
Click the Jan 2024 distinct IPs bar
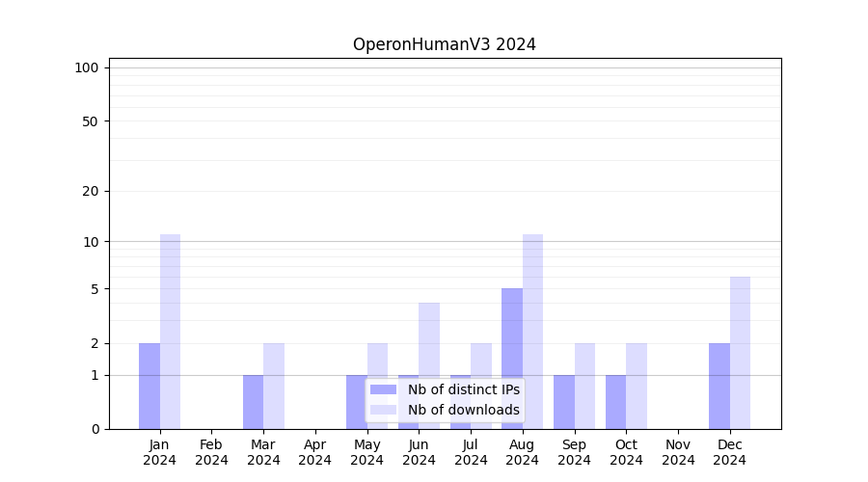pyautogui.click(x=149, y=386)
